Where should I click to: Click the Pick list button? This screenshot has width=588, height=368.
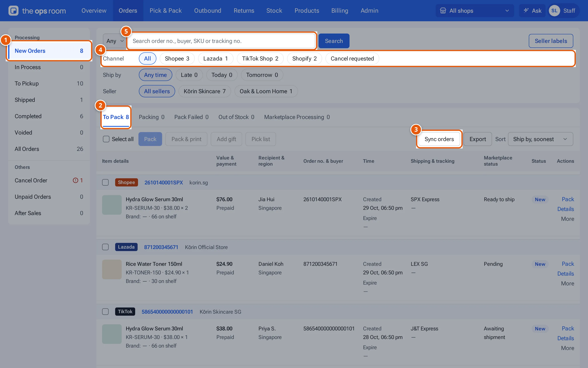tap(261, 139)
